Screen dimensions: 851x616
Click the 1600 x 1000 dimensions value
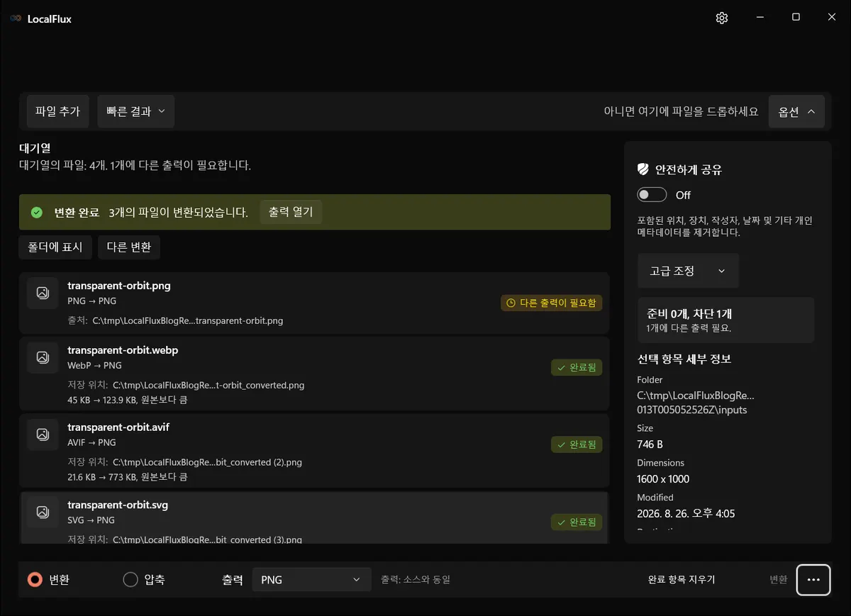pyautogui.click(x=663, y=479)
